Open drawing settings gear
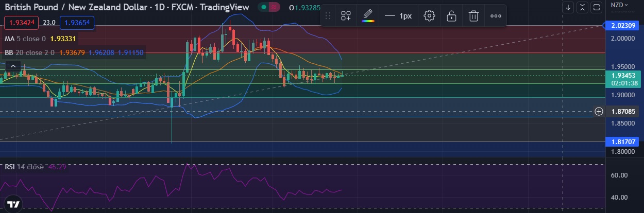644x213 pixels. pyautogui.click(x=429, y=16)
